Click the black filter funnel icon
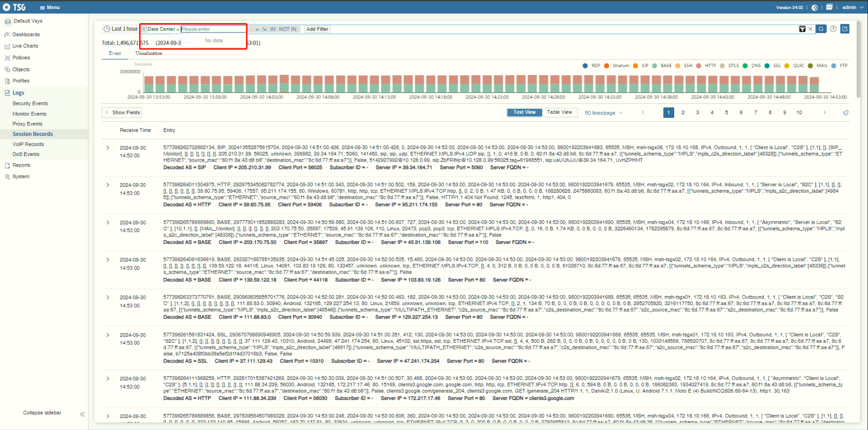Image resolution: width=868 pixels, height=430 pixels. click(x=802, y=29)
